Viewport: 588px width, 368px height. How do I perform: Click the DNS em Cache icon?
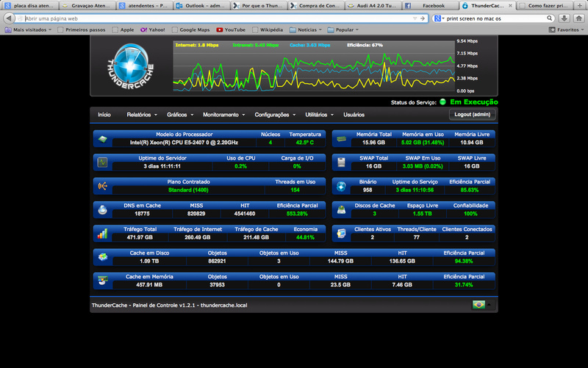click(102, 210)
